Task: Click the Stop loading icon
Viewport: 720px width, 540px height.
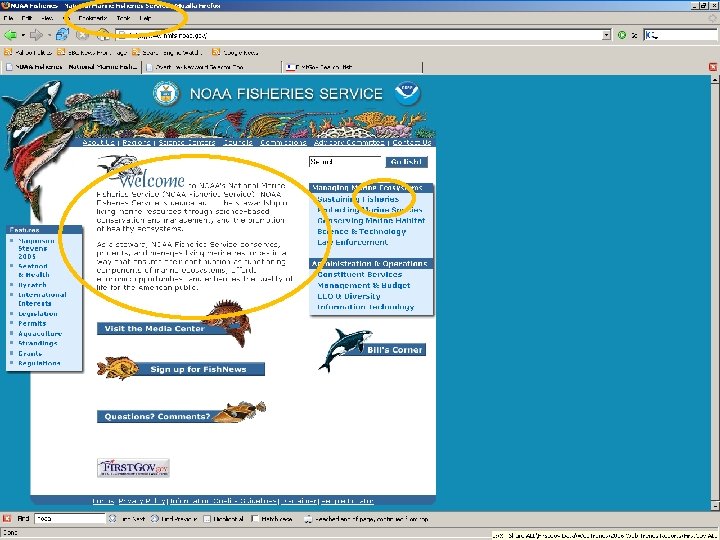Action: click(82, 35)
